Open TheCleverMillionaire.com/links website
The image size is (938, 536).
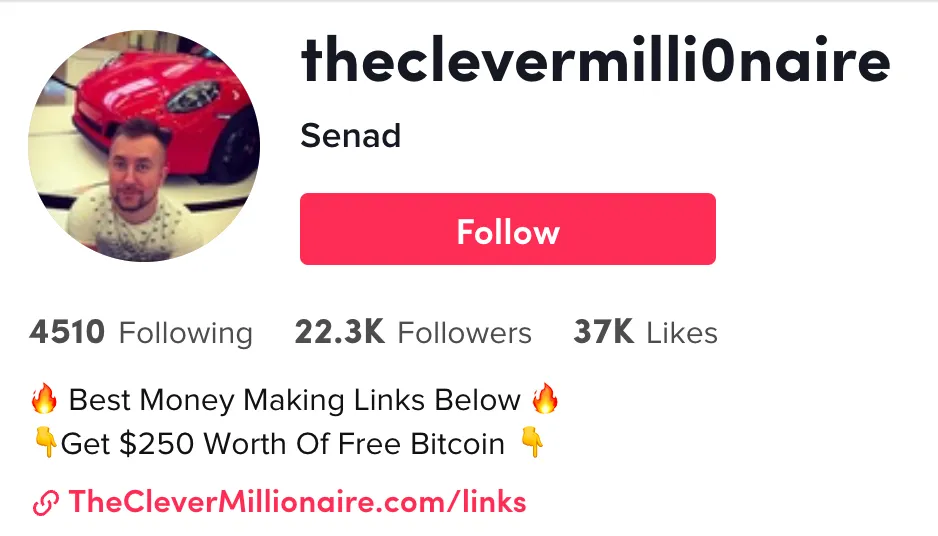297,502
